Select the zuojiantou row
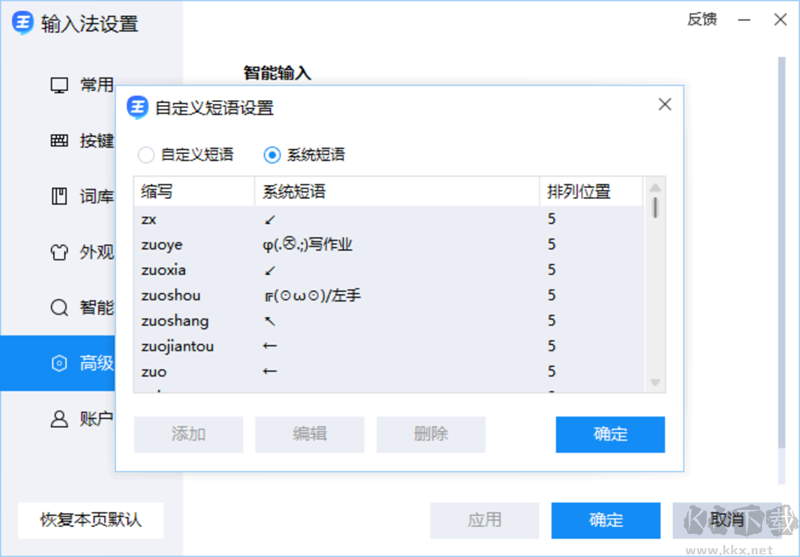This screenshot has height=557, width=800. point(388,347)
